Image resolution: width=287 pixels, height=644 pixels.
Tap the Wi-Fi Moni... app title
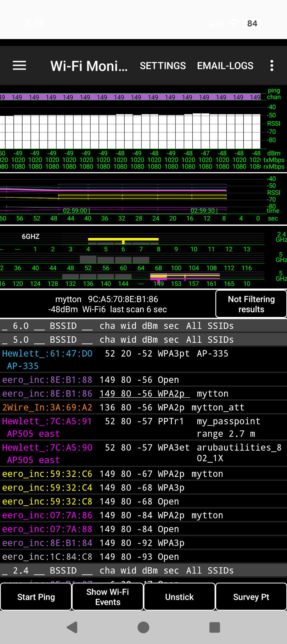[89, 66]
